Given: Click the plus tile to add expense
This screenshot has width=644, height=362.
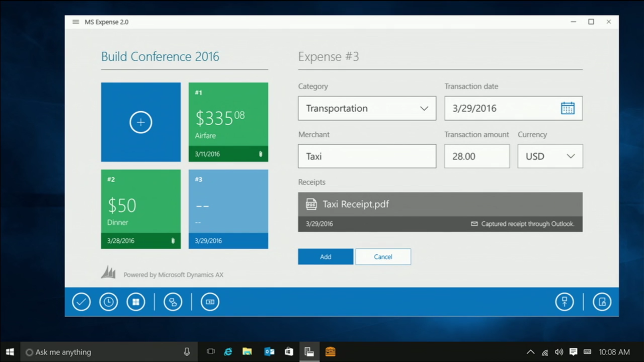Looking at the screenshot, I should point(141,122).
